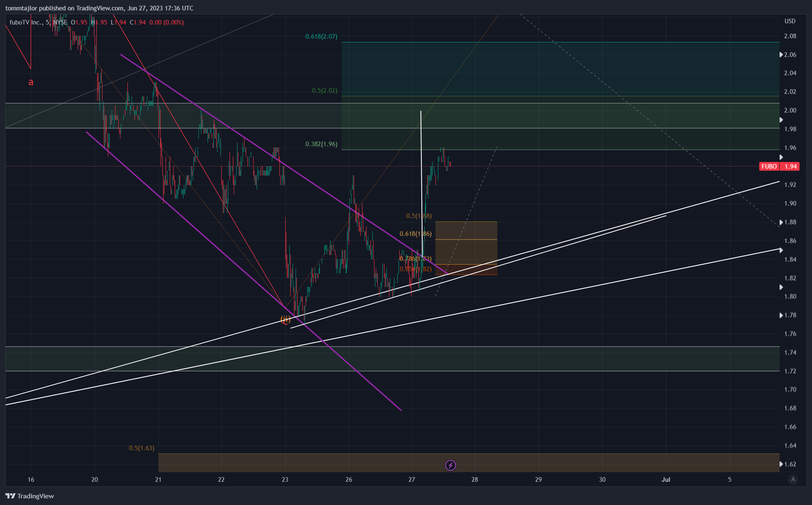Open the TradingView logo link
Viewport: 812px width, 505px height.
pyautogui.click(x=29, y=496)
